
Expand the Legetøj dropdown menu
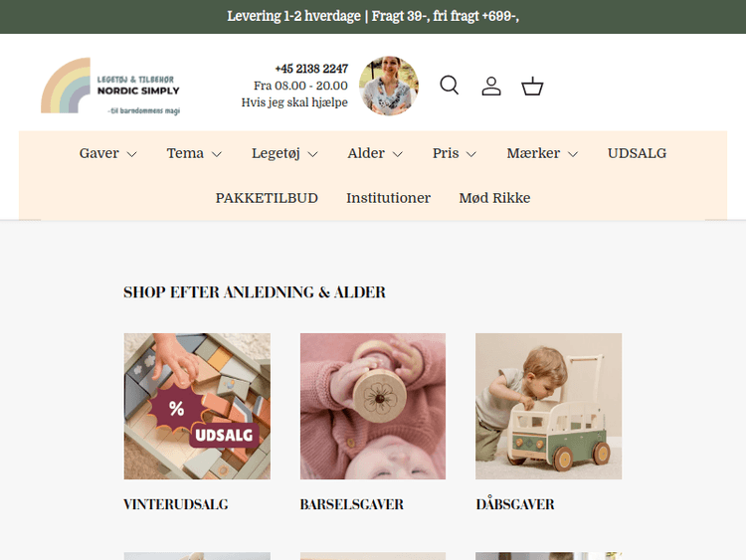click(x=284, y=153)
